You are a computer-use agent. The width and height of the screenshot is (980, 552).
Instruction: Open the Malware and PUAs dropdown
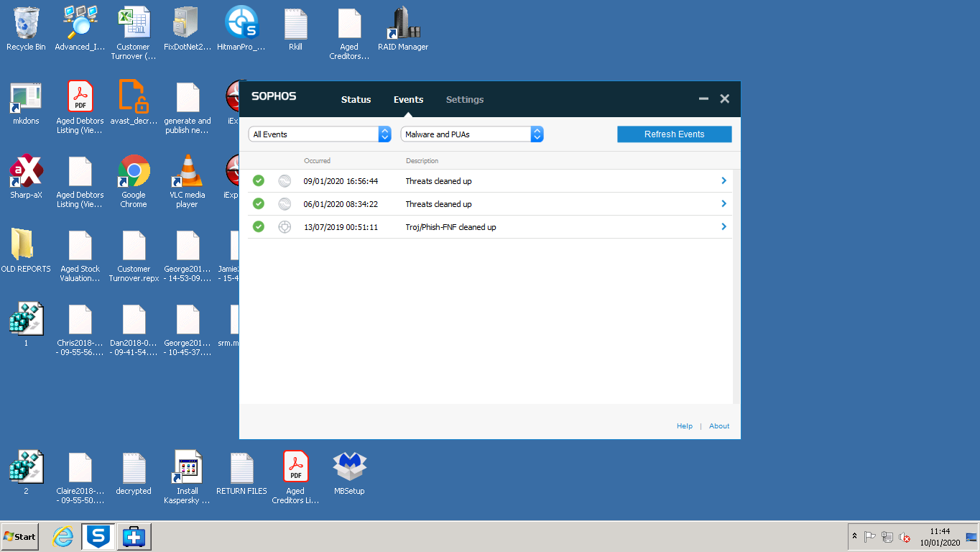[x=472, y=134]
